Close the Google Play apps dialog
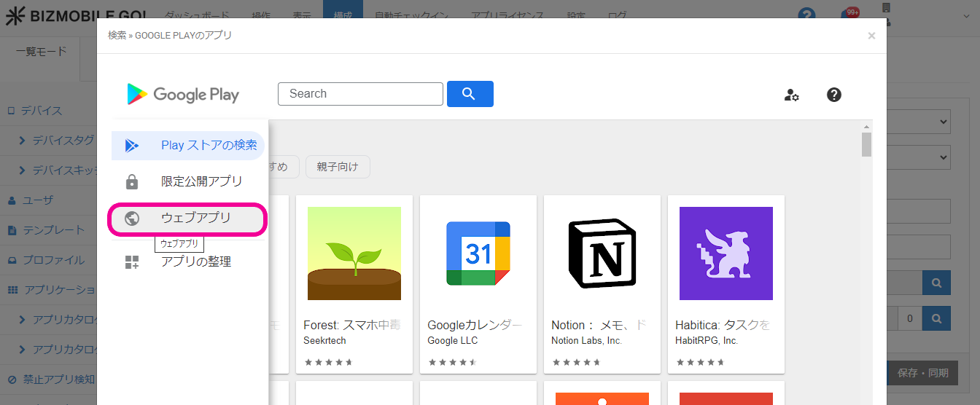This screenshot has width=980, height=405. click(871, 36)
